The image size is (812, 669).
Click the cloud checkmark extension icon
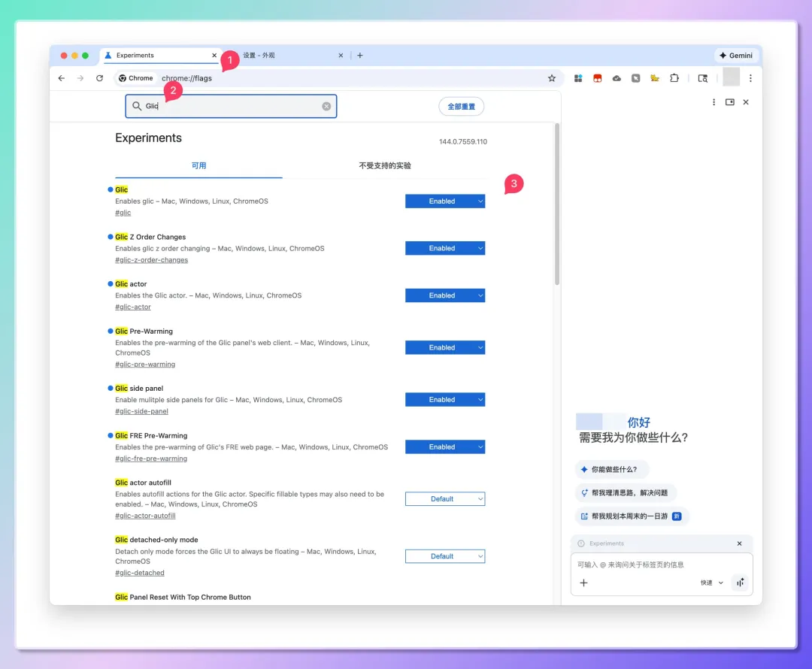[617, 78]
